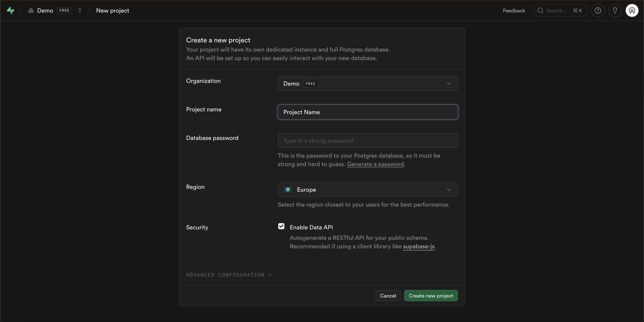Click the New project breadcrumb

112,10
